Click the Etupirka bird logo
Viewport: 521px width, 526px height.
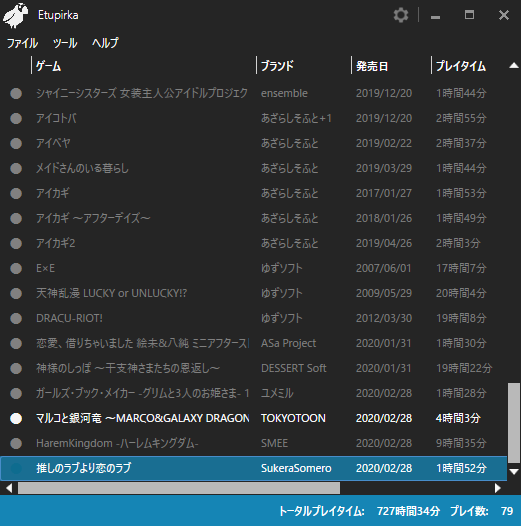tap(15, 15)
